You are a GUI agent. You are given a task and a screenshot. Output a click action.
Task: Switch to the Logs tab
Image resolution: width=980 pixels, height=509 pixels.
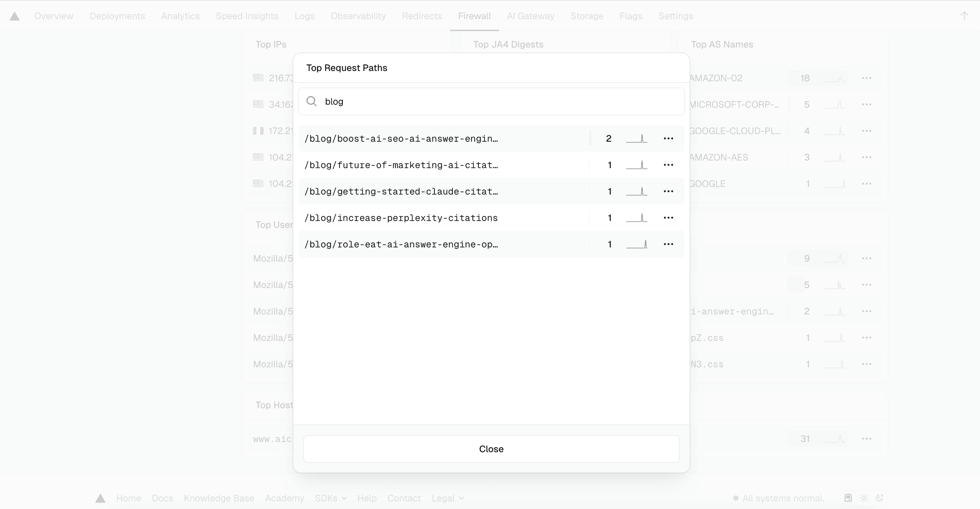click(x=304, y=16)
